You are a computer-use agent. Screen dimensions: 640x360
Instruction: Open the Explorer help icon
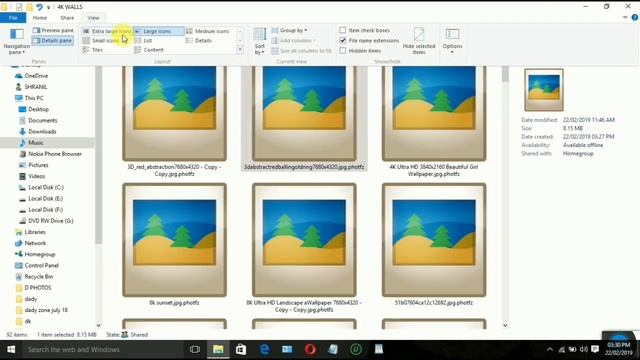635,18
